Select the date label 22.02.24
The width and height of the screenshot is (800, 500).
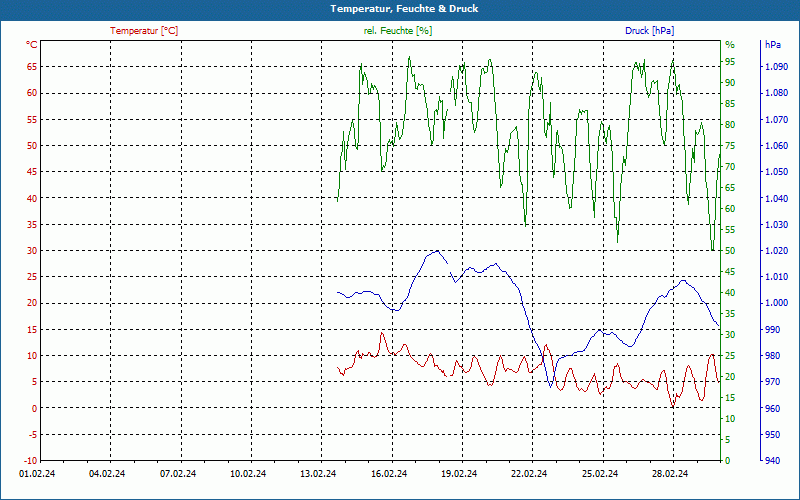click(x=529, y=474)
